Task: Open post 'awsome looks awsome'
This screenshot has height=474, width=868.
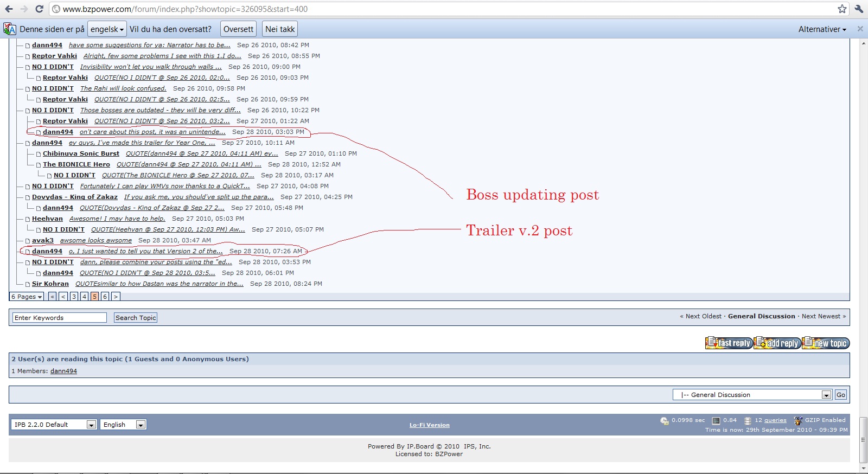Action: [96, 241]
